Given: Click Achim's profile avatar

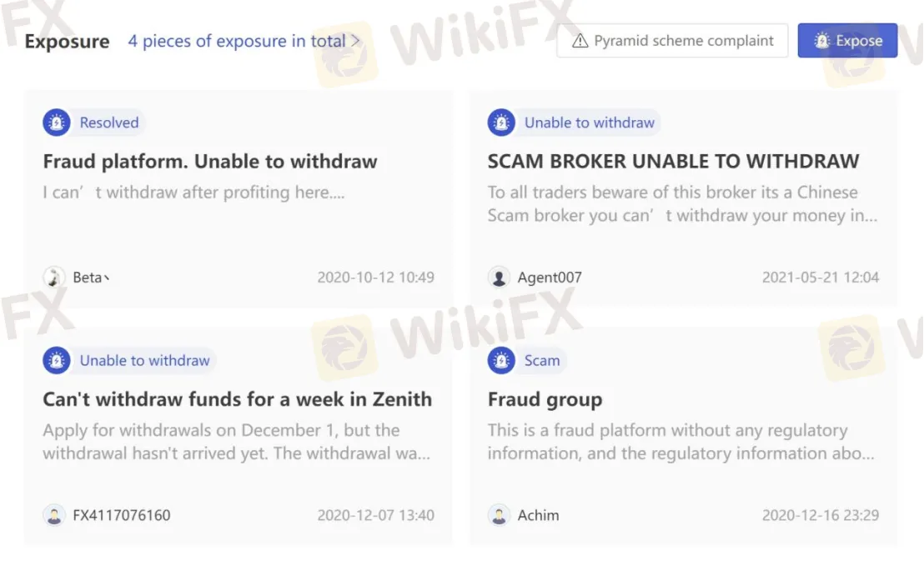Looking at the screenshot, I should tap(499, 515).
